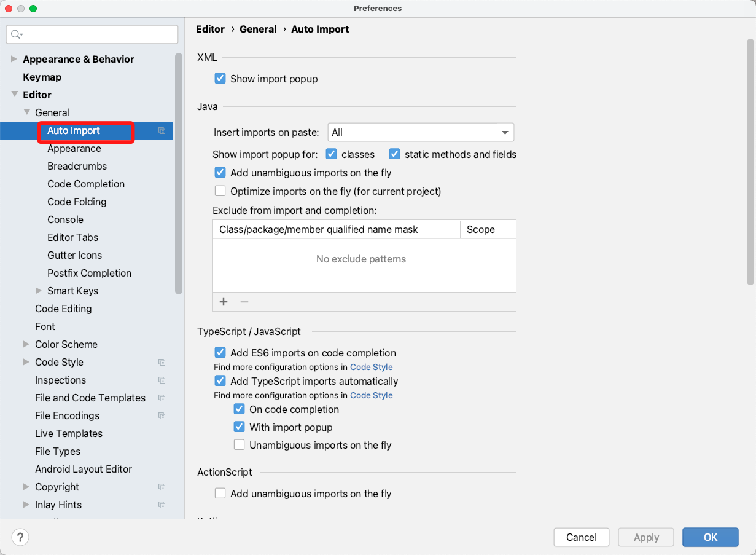Click the help question mark icon
The image size is (756, 555).
tap(20, 537)
